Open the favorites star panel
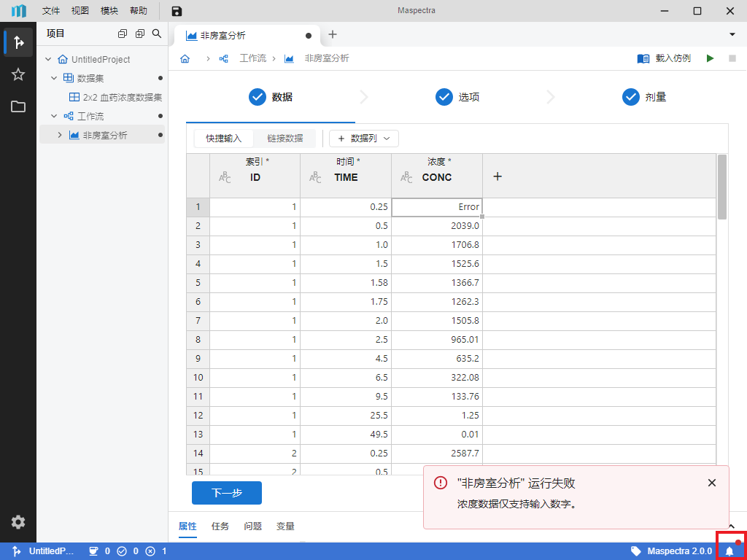 (x=18, y=74)
